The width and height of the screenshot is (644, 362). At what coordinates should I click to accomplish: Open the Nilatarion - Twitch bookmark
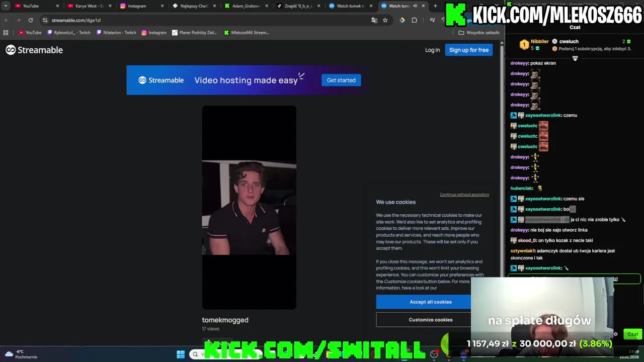116,33
